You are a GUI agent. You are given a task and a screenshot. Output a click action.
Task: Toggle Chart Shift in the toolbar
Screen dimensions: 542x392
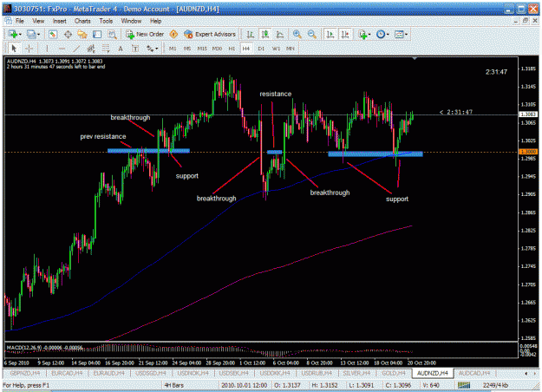click(x=345, y=34)
